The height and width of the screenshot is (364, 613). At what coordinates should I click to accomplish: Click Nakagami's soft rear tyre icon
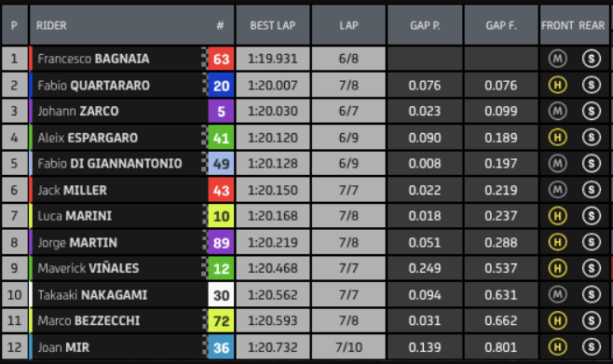[591, 294]
